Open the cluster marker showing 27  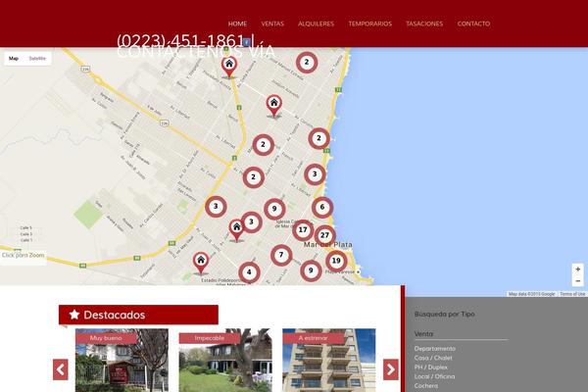[x=324, y=235]
